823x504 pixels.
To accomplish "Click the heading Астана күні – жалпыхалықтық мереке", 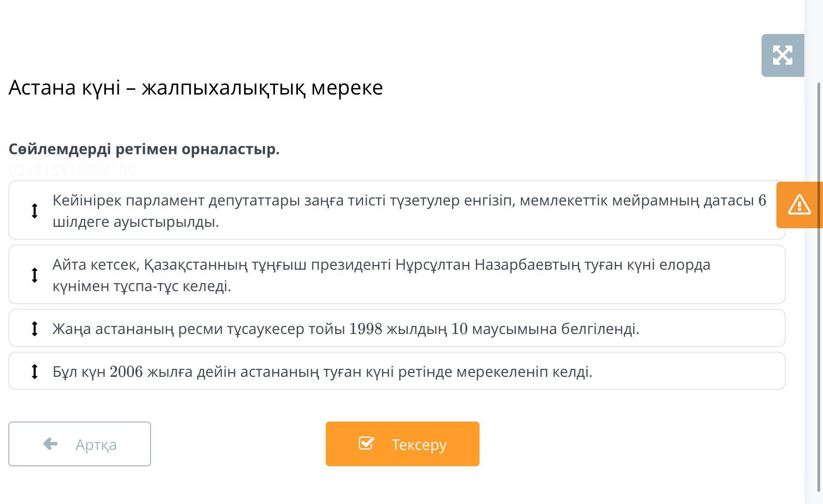I will [x=196, y=88].
